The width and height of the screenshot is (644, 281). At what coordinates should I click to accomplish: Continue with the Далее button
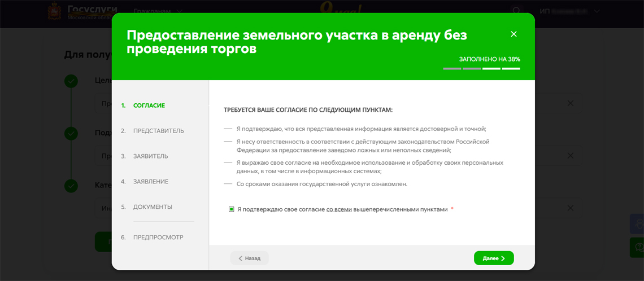pyautogui.click(x=494, y=258)
